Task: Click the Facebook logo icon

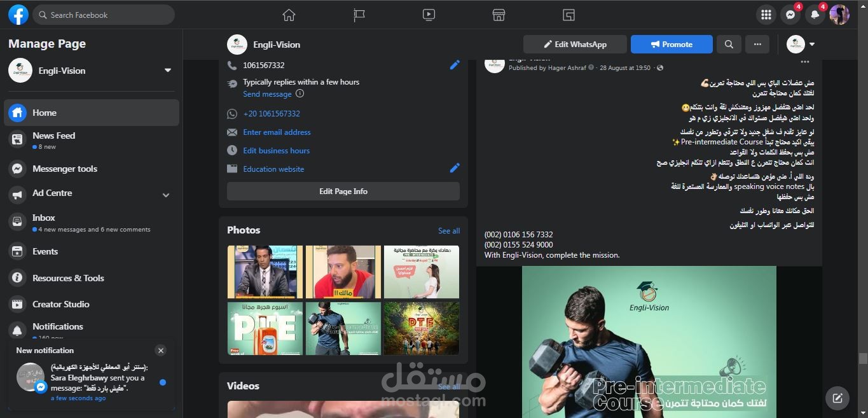Action: coord(18,15)
